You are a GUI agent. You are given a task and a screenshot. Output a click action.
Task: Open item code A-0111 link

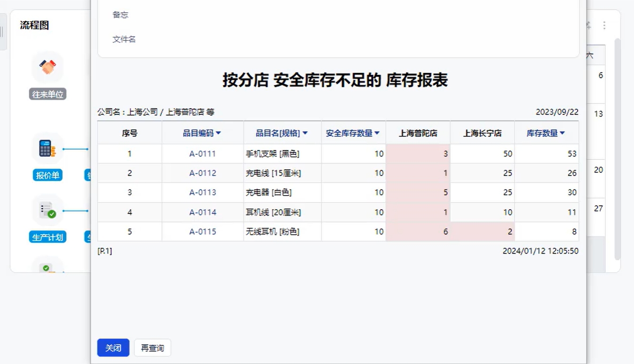tap(203, 154)
